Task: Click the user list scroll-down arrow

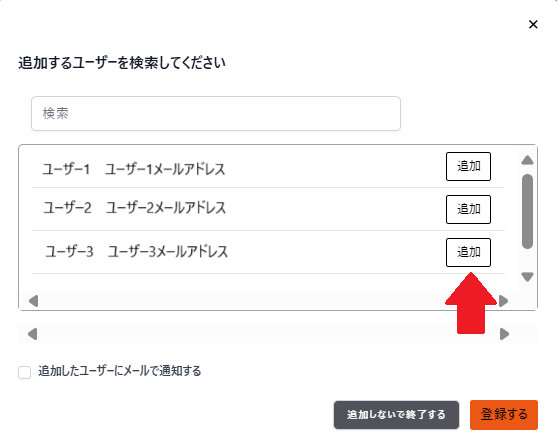Action: [528, 277]
